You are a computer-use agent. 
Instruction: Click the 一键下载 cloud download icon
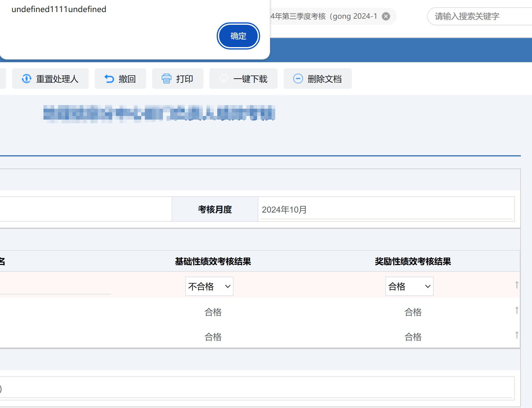tap(224, 79)
